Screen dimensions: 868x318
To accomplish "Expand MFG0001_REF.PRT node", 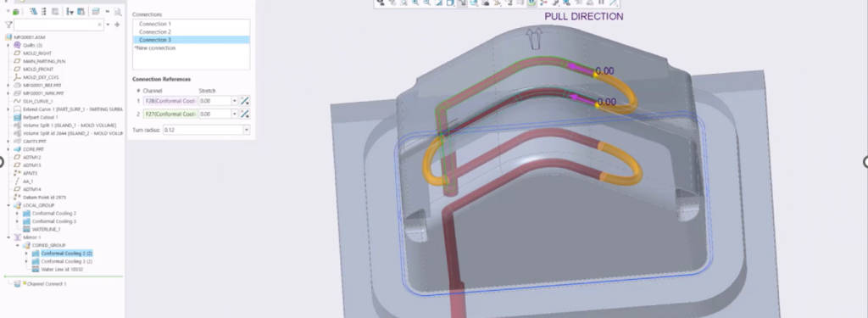I will coord(8,86).
